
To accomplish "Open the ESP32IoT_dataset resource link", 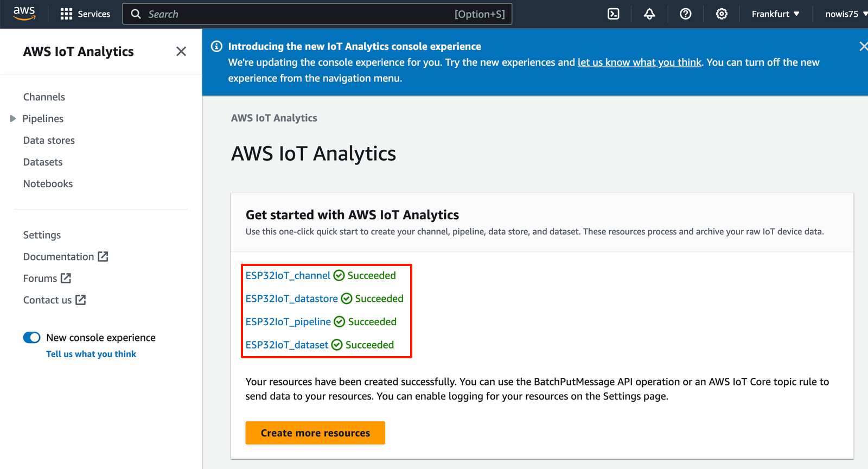I will click(x=286, y=345).
